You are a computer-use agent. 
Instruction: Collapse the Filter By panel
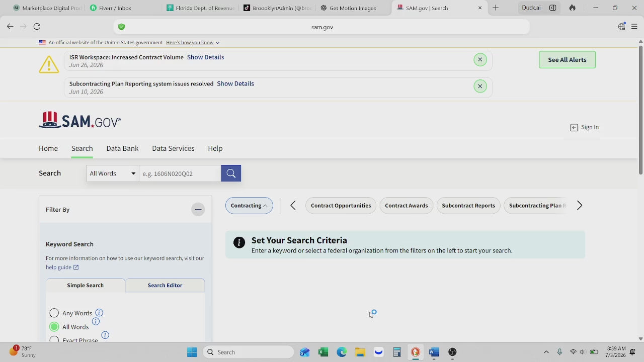[198, 210]
